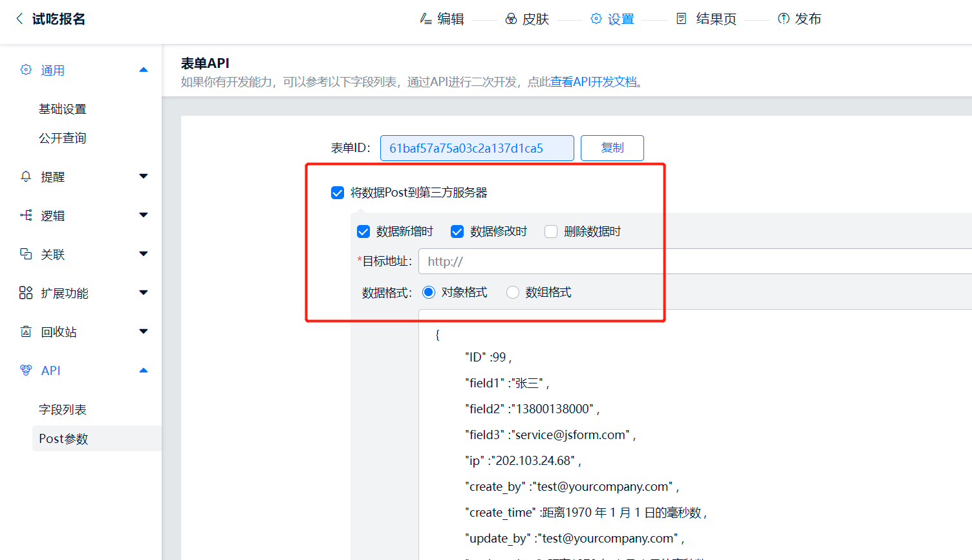
Task: Click the 目标地址 http:// input field
Action: pyautogui.click(x=692, y=261)
